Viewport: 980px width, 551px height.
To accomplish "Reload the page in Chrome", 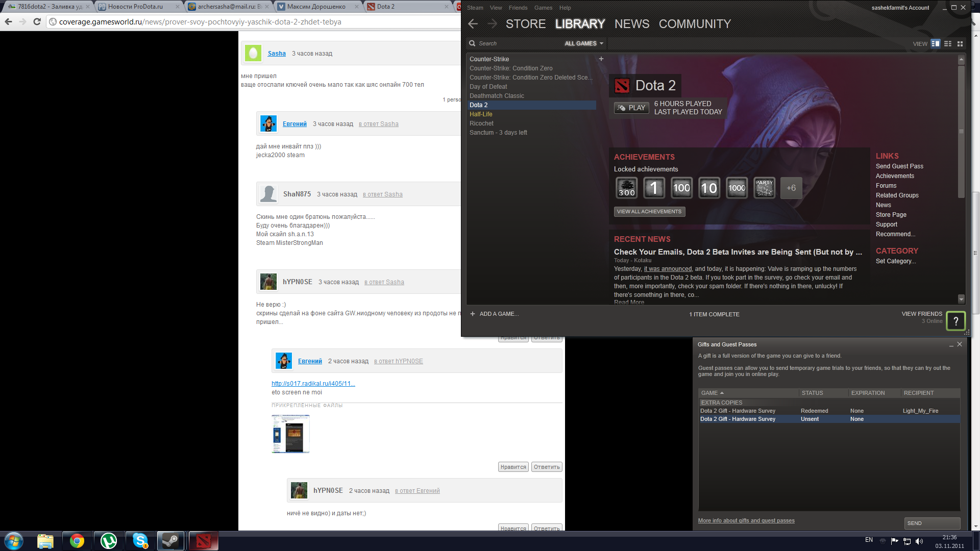I will point(37,22).
